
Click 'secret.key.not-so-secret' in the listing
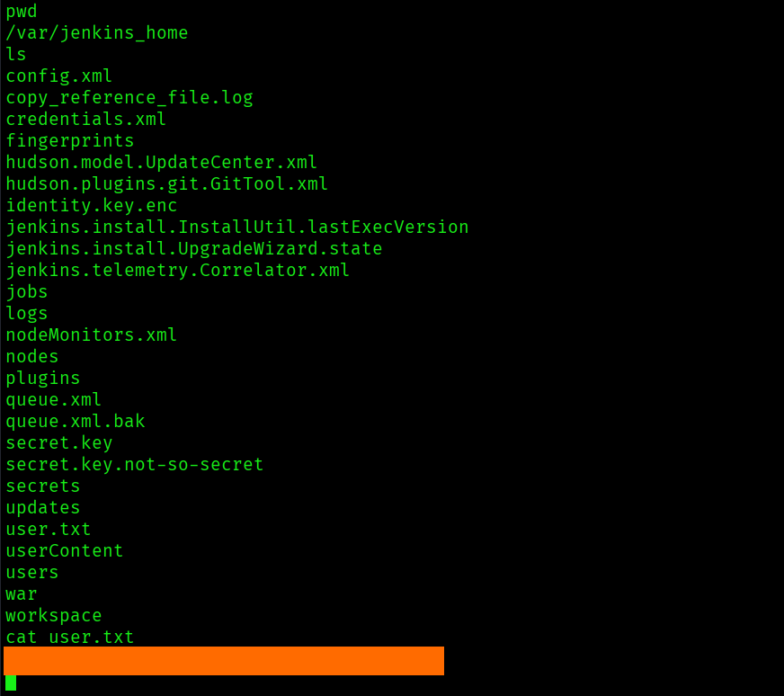coord(135,465)
